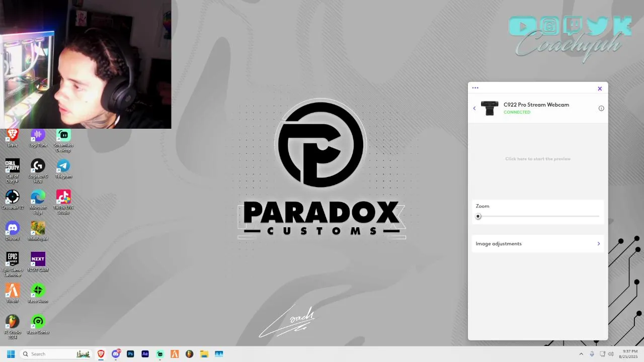Select the TikTok LIVE Studio desktop icon
The image size is (644, 362).
point(63,202)
